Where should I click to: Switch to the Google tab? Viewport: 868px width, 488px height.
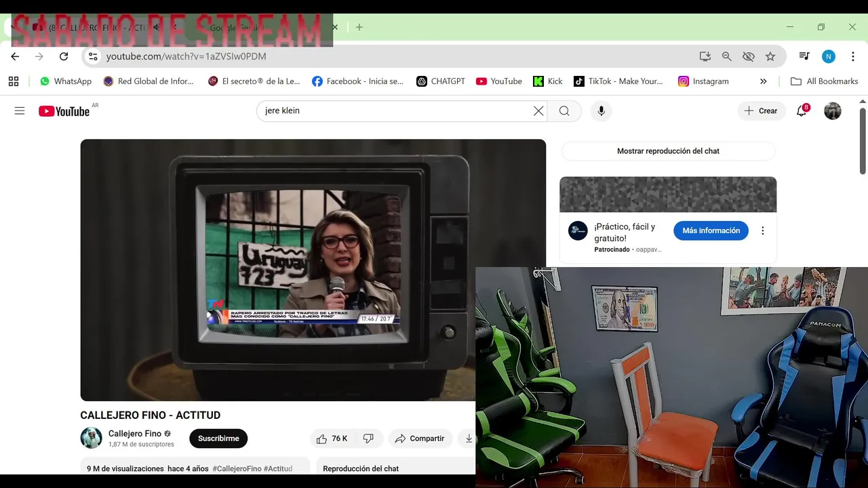(x=264, y=27)
